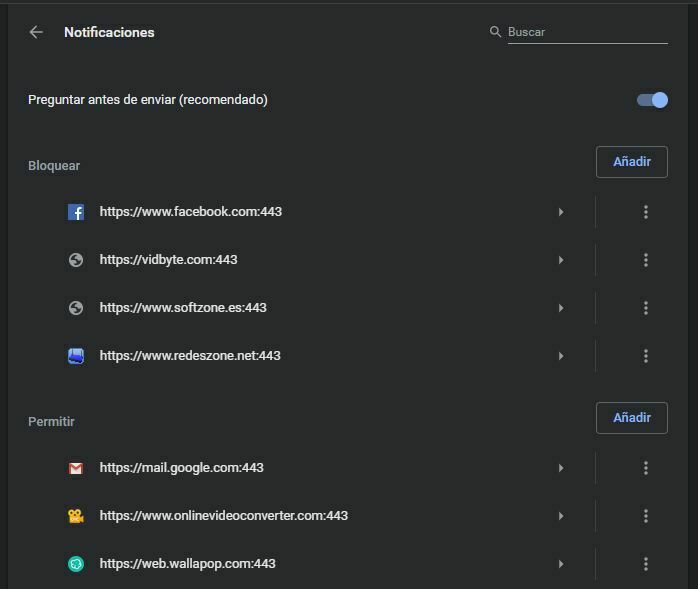The height and width of the screenshot is (589, 698).
Task: Expand vidbyte.com site details arrow
Action: coord(561,260)
